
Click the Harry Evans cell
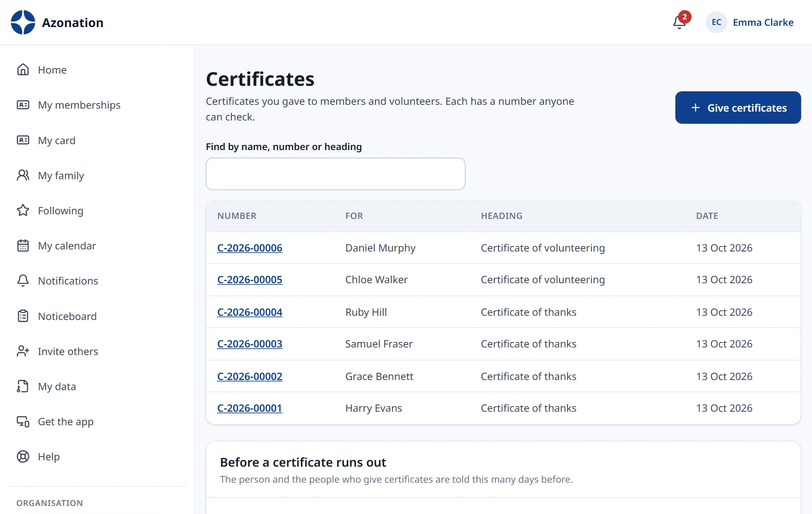click(373, 408)
